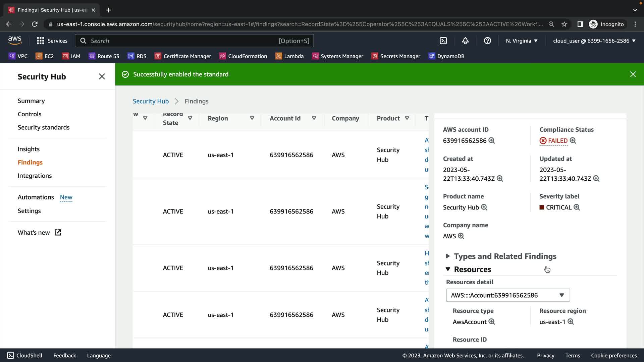
Task: Click the Security Hub breadcrumb link
Action: point(151,101)
